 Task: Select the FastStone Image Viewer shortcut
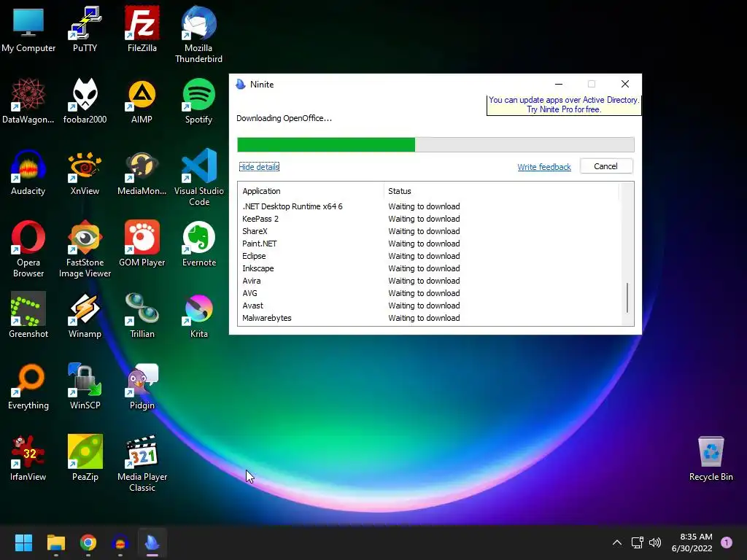85,249
